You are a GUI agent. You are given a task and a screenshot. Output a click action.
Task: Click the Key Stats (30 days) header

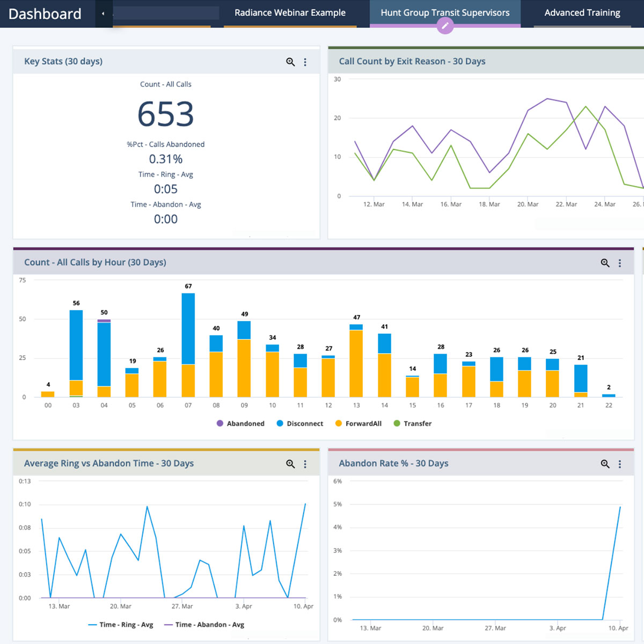(63, 61)
